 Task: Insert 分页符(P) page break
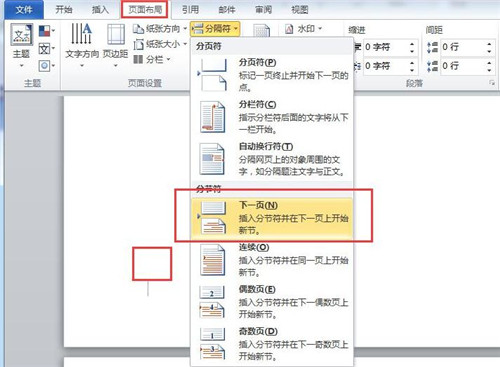click(272, 75)
